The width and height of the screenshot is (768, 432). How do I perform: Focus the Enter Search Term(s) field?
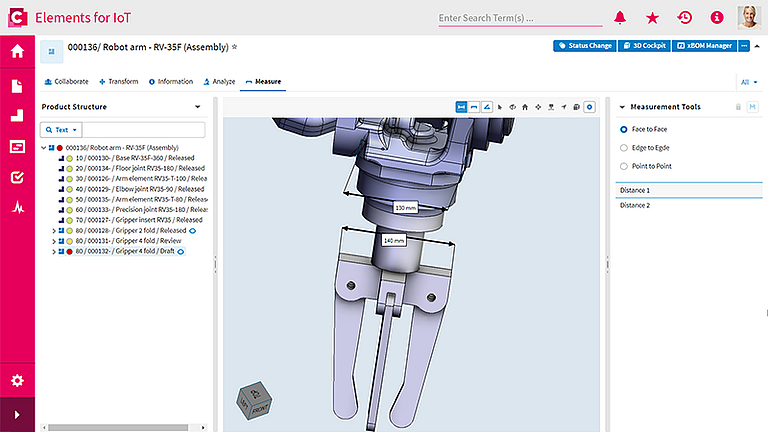pyautogui.click(x=520, y=18)
